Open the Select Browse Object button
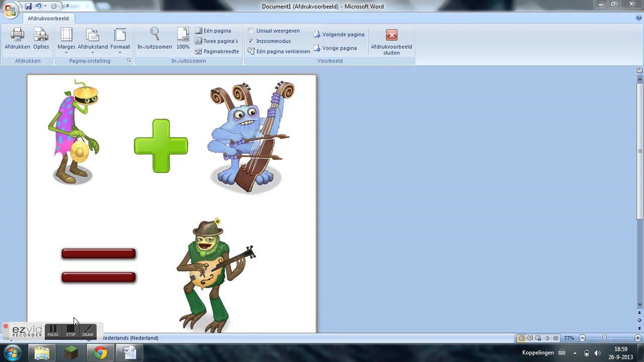This screenshot has width=644, height=362. coord(640,320)
